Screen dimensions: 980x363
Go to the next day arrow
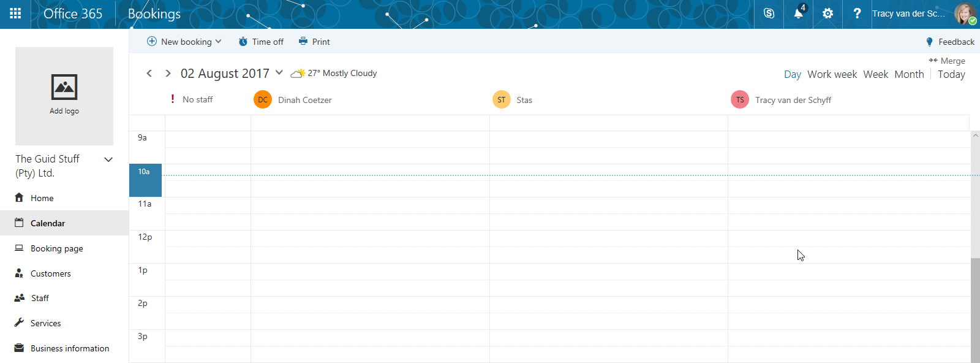click(168, 74)
